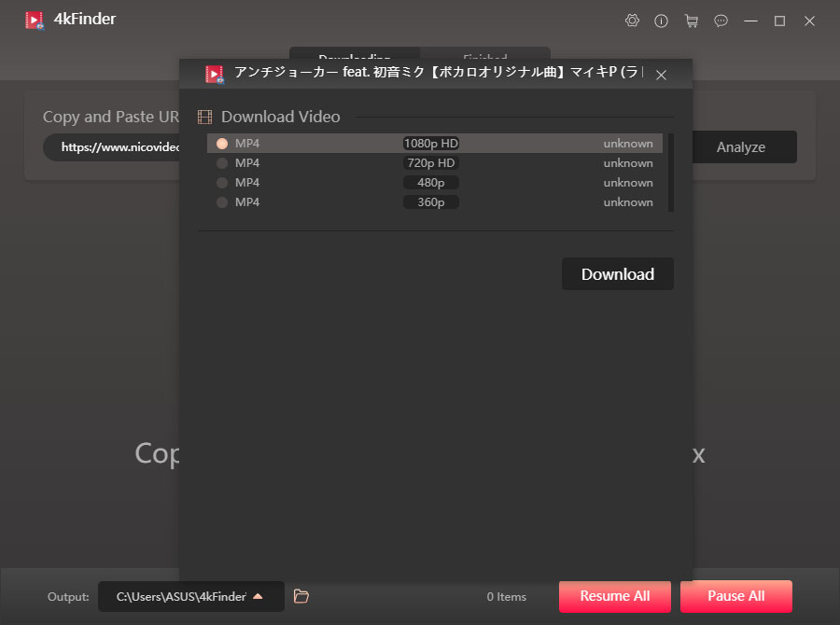Click the Download button
Image resolution: width=840 pixels, height=625 pixels.
point(617,273)
